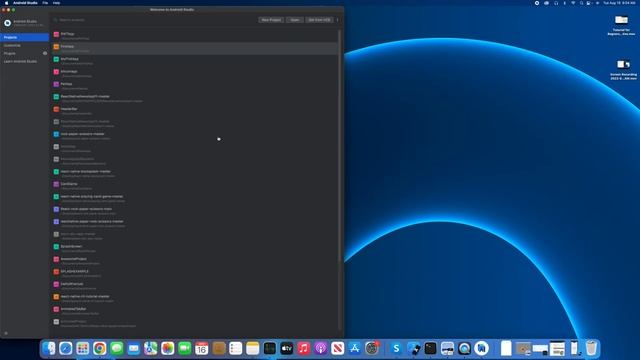Open the rock-paper-scissors-master project
The width and height of the screenshot is (640, 360).
[195, 136]
